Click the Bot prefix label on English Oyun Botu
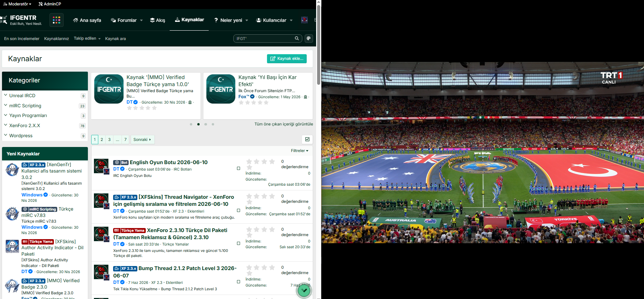 (121, 162)
